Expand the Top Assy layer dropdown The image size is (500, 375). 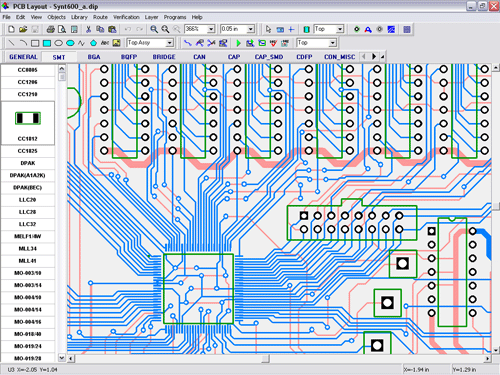click(x=170, y=43)
